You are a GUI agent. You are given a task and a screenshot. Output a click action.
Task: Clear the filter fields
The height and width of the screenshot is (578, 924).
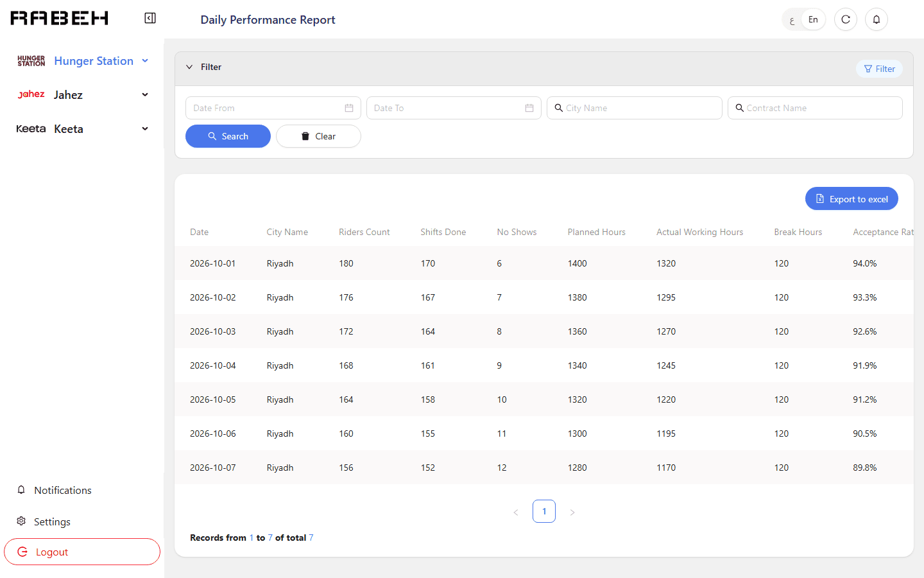pos(318,136)
